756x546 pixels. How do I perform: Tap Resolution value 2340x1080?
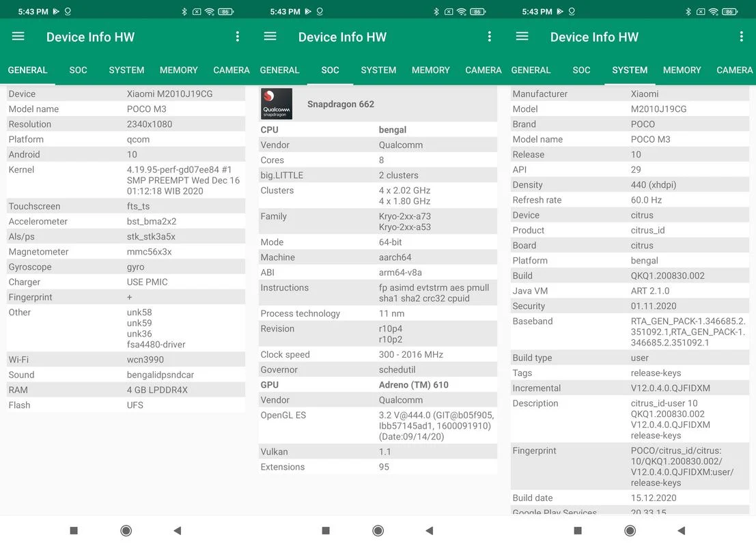coord(150,124)
